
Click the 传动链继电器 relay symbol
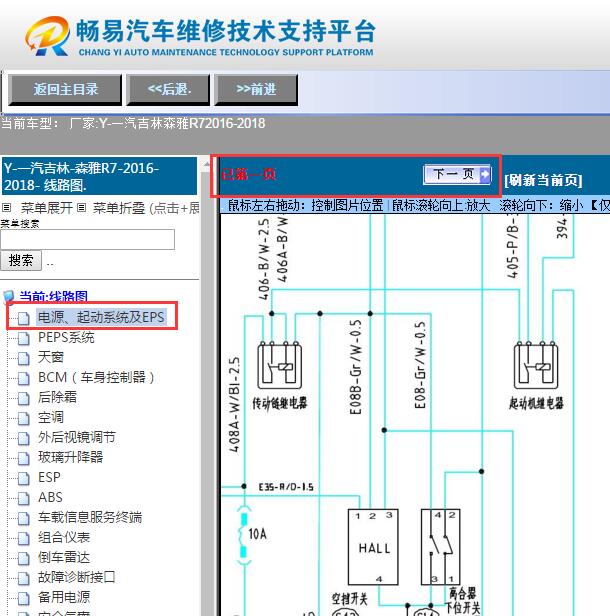pos(279,366)
